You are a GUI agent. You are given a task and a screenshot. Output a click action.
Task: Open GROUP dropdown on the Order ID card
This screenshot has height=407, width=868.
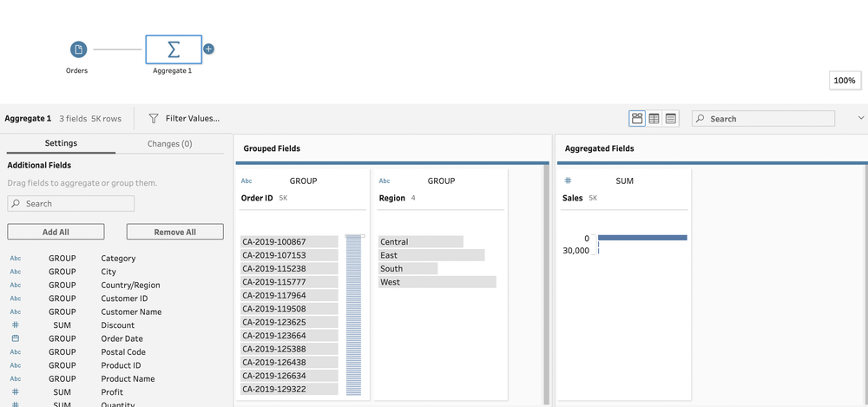pos(303,181)
